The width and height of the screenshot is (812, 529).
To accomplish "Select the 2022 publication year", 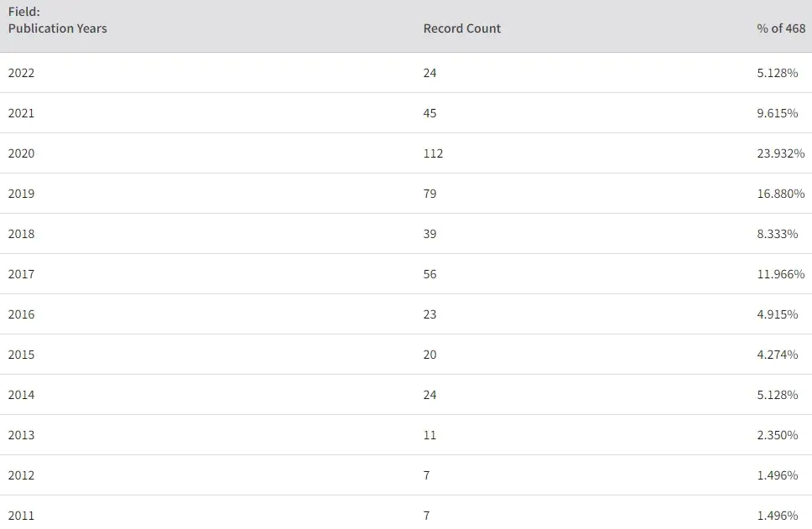I will coord(21,73).
